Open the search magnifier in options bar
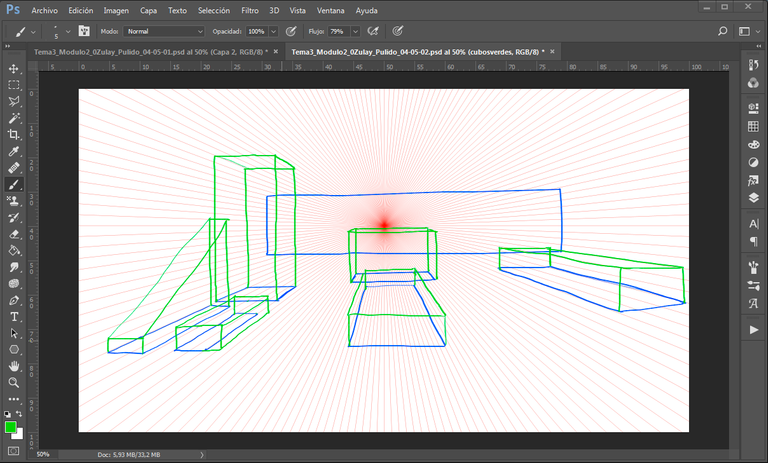This screenshot has height=463, width=768. click(x=722, y=31)
